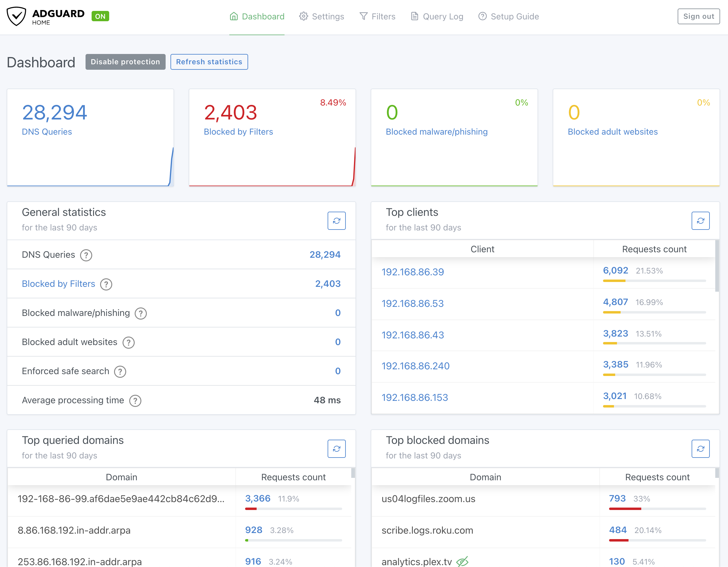Open help tooltip for Blocked adult websites
Viewport: 728px width, 567px height.
click(128, 342)
